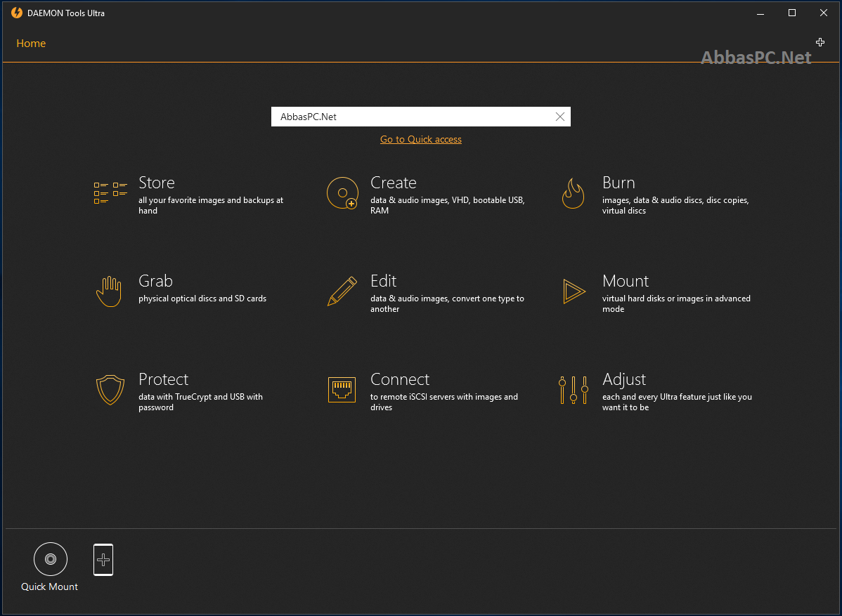This screenshot has height=616, width=842.
Task: Focus the search box containing AbbasPC.Net
Action: [421, 117]
